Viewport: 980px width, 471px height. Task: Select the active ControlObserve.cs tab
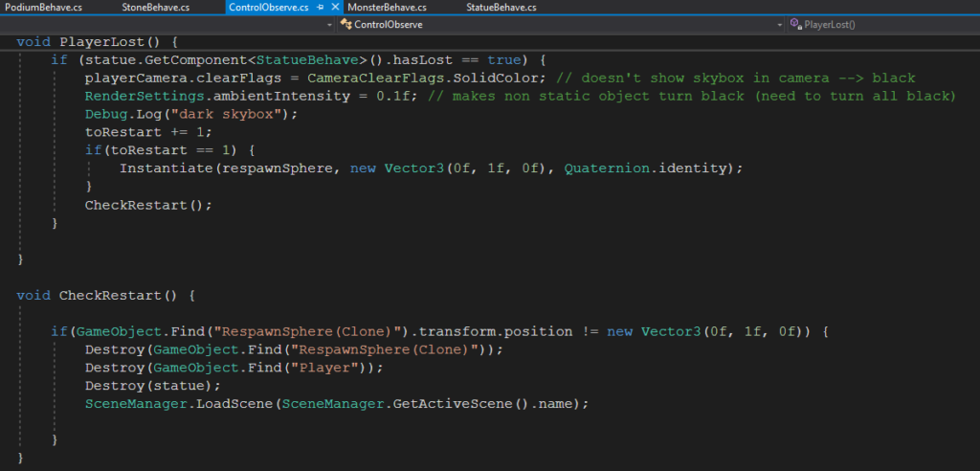269,8
